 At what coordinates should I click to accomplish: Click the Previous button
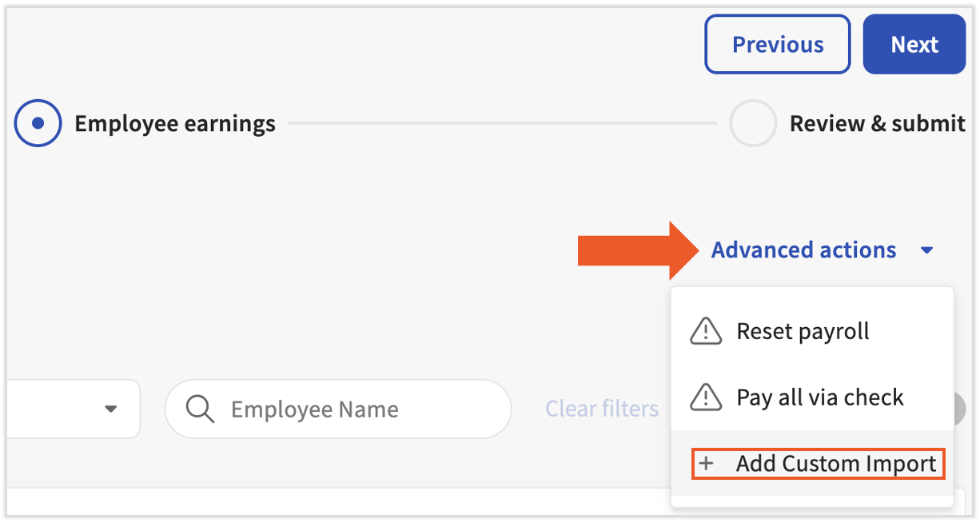pyautogui.click(x=777, y=45)
